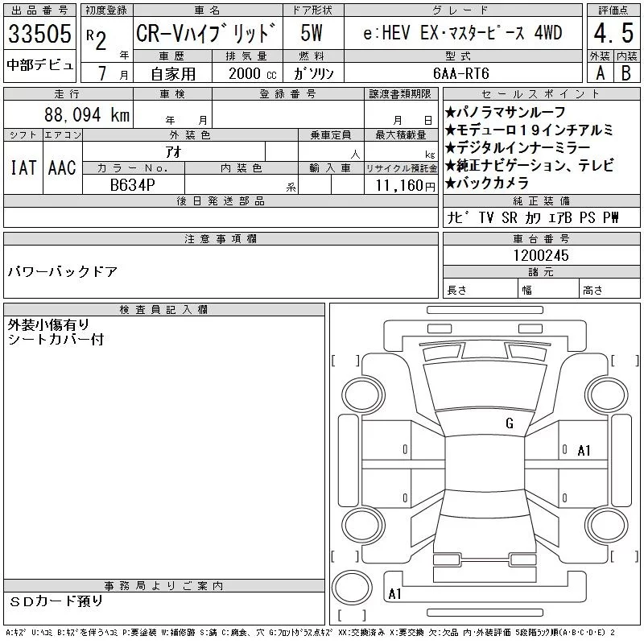Click the パワーバックドア note text
644x644 pixels.
(63, 271)
